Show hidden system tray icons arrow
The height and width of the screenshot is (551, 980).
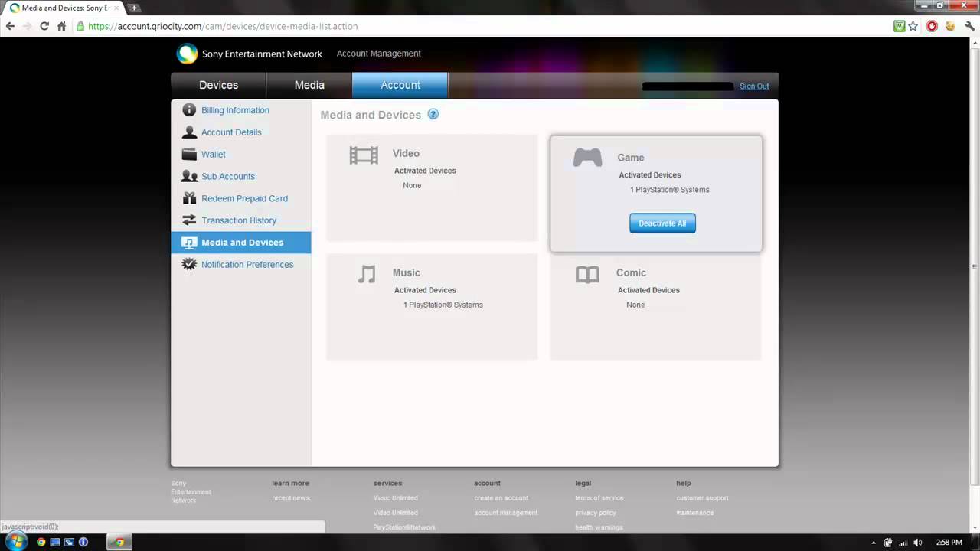coord(874,543)
